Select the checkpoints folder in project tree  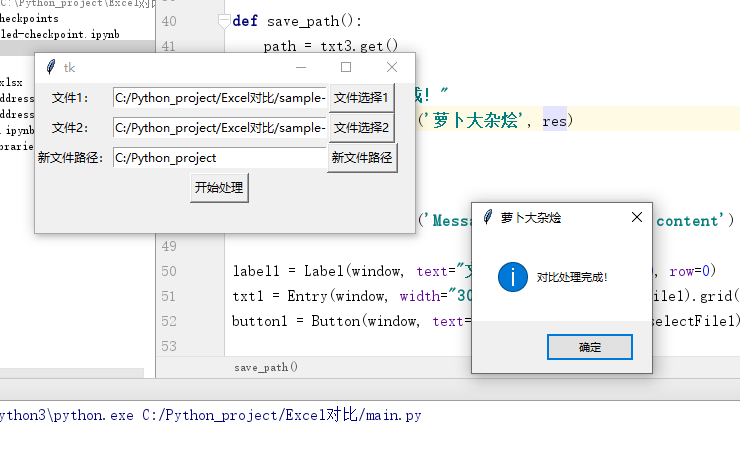[x=29, y=18]
